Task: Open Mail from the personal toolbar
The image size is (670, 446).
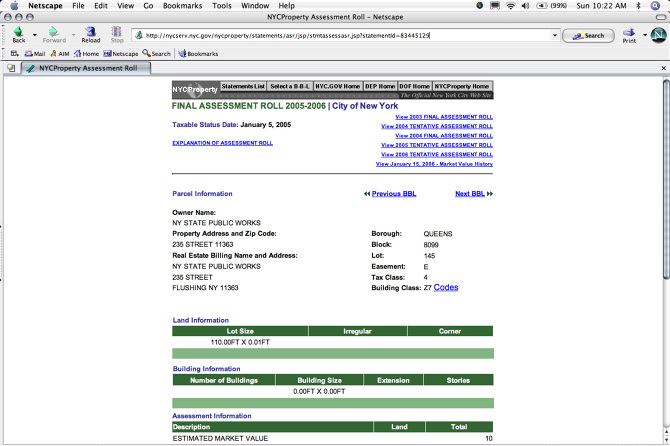Action: tap(35, 54)
